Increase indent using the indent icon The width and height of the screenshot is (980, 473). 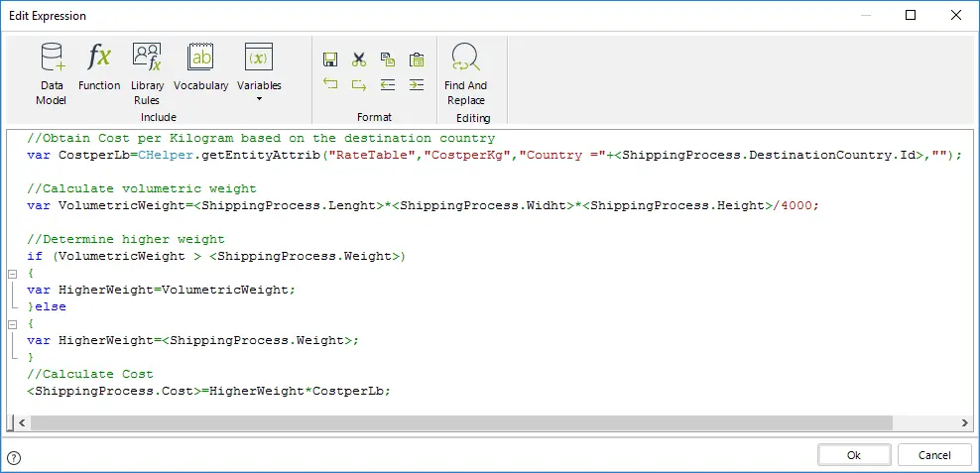click(417, 84)
